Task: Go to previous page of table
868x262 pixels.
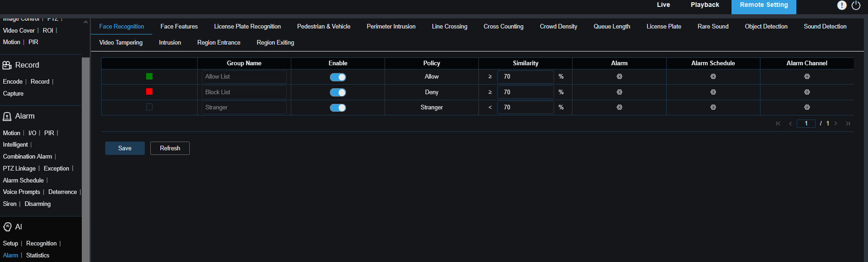Action: pos(790,124)
